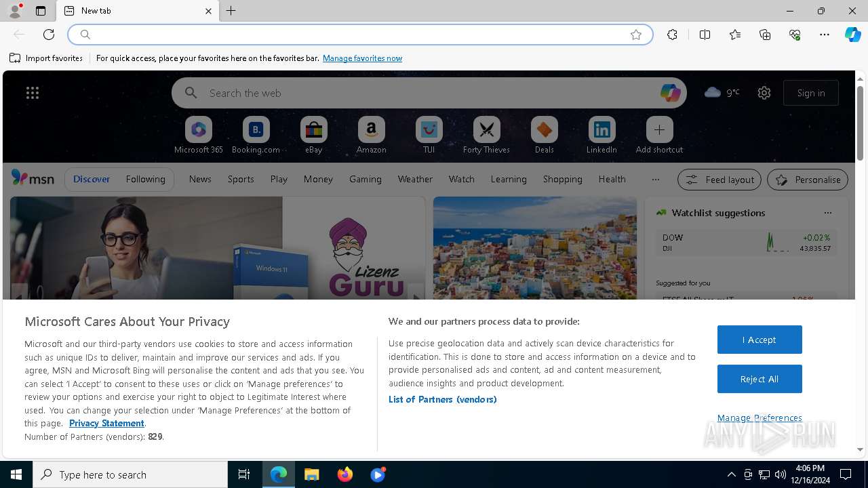Click the Sign in button

pos(811,93)
